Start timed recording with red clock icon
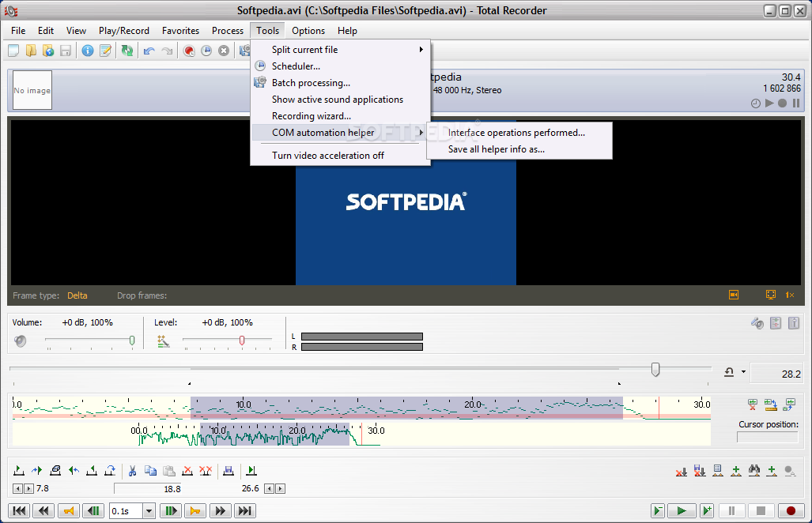The width and height of the screenshot is (812, 523). [189, 51]
